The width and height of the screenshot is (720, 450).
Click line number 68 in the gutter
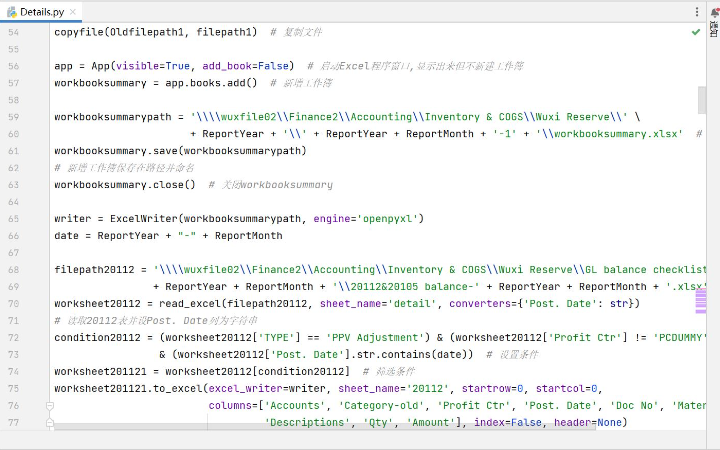click(13, 270)
